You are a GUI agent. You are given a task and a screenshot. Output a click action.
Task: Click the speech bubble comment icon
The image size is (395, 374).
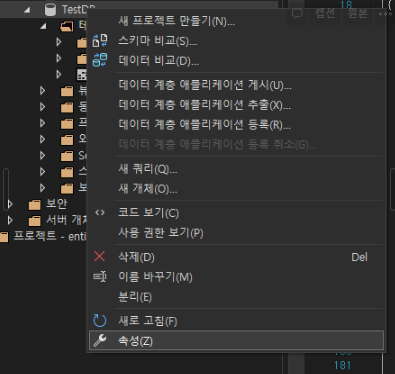(x=297, y=14)
